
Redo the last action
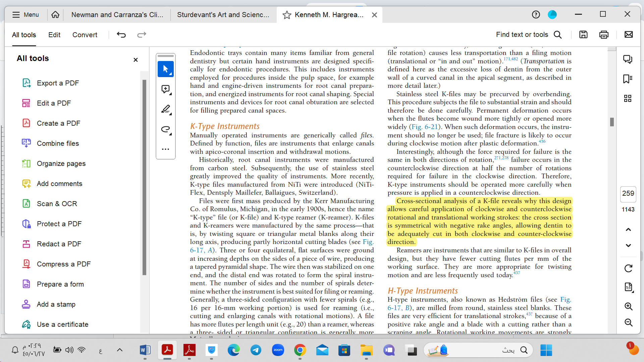(142, 35)
